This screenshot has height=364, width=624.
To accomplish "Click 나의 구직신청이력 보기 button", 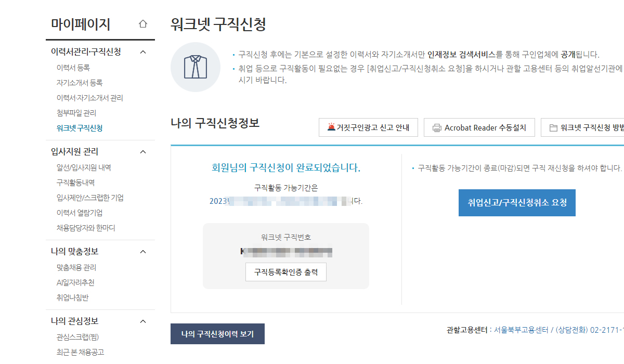I will (x=217, y=334).
